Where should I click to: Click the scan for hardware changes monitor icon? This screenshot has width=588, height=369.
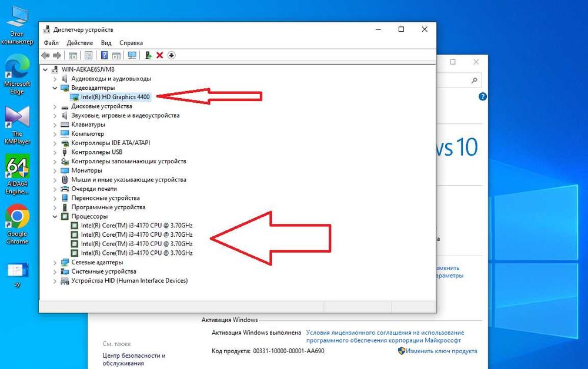132,55
